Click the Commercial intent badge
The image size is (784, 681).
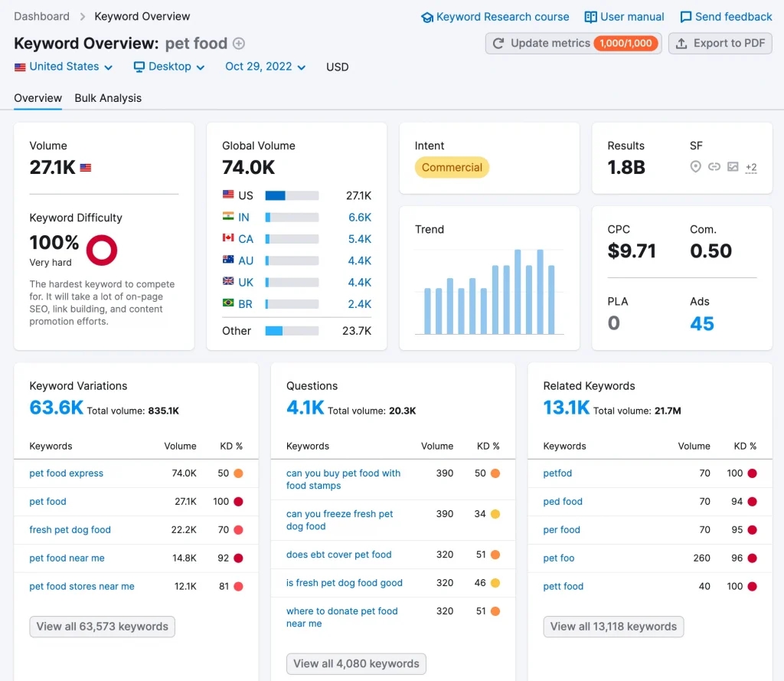[452, 168]
